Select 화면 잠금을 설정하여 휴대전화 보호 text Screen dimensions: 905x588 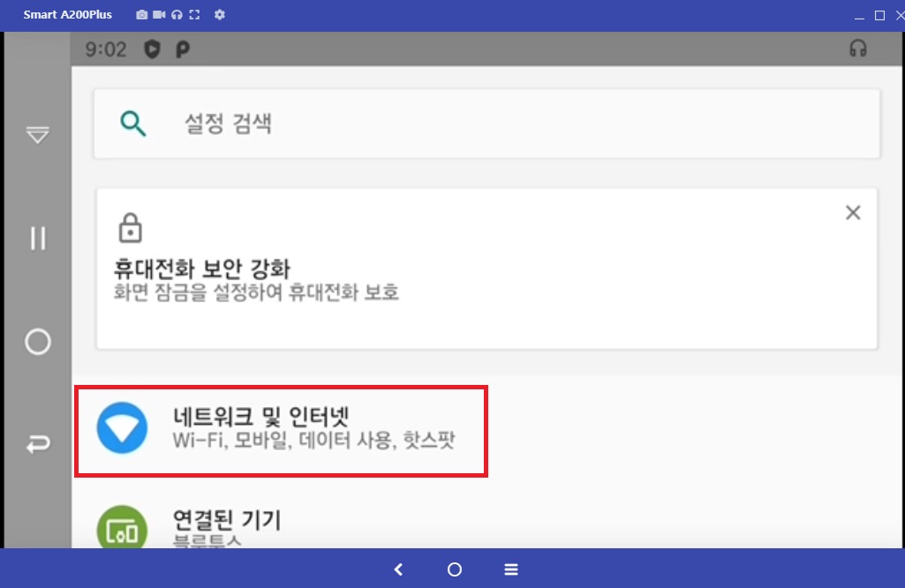[x=256, y=292]
